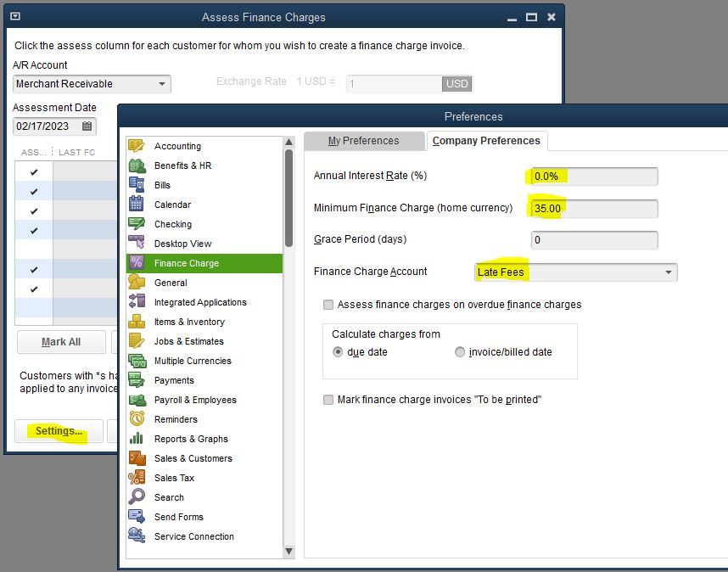Switch to My Preferences tab
The image size is (728, 572).
364,141
